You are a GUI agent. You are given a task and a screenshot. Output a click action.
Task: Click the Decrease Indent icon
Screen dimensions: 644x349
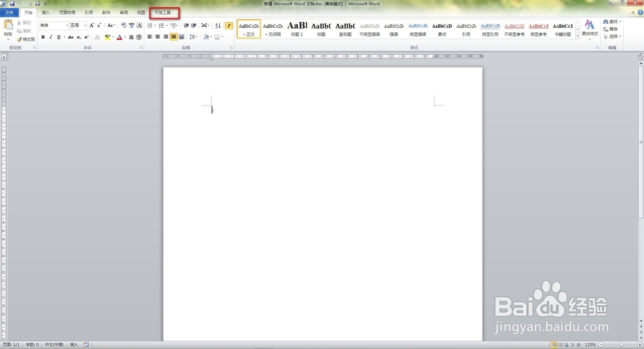coord(186,26)
